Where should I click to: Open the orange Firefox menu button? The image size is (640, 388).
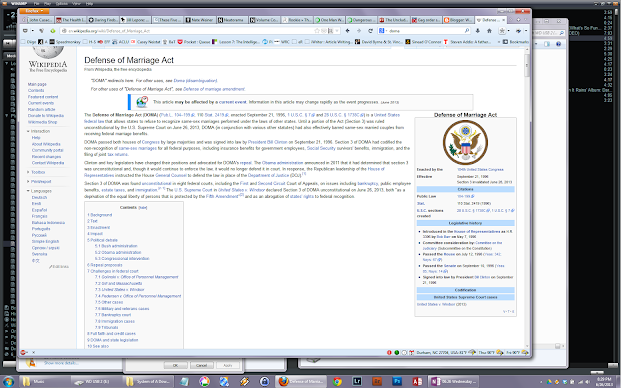tap(35, 11)
